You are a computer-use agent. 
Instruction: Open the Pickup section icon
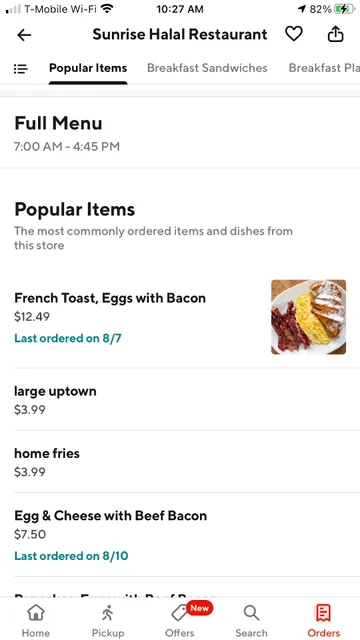(107, 620)
